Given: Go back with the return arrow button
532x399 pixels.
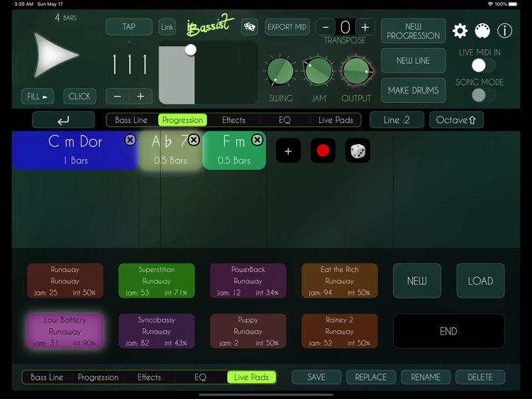Looking at the screenshot, I should [63, 120].
